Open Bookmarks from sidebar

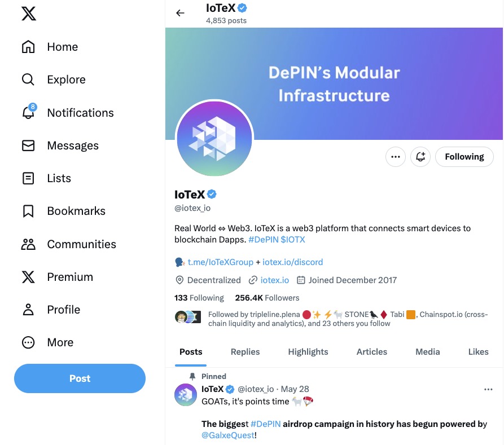(x=28, y=211)
